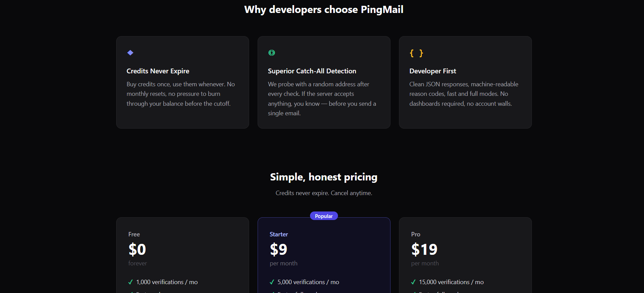Click the Credits never expire. Cancel anytime. subtitle
Viewport: 644px width, 293px height.
(x=324, y=193)
